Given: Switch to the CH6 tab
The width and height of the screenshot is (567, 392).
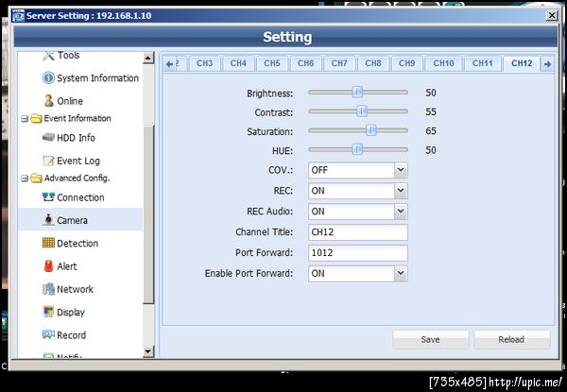Looking at the screenshot, I should (x=305, y=63).
